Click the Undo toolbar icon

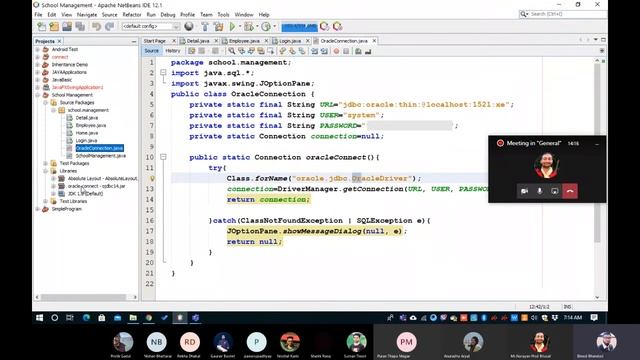[96, 27]
